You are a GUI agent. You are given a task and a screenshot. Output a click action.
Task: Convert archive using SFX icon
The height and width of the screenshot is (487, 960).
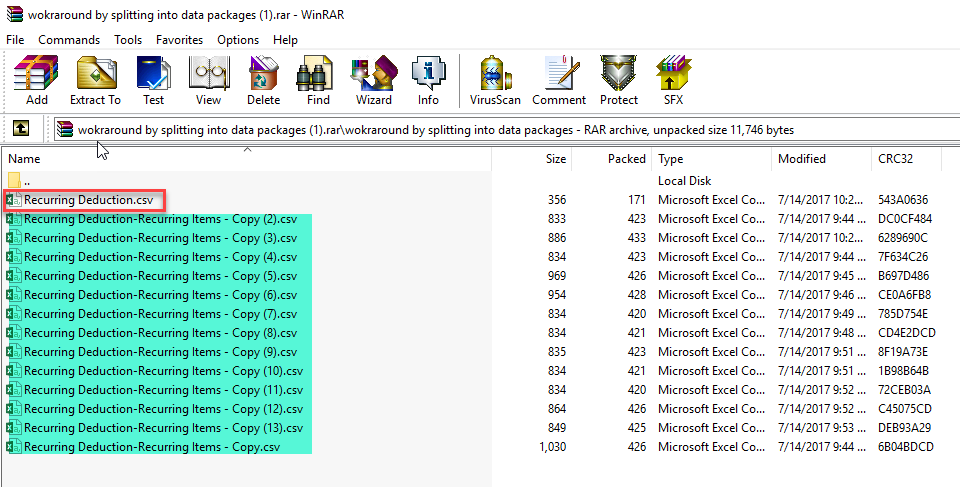click(673, 81)
